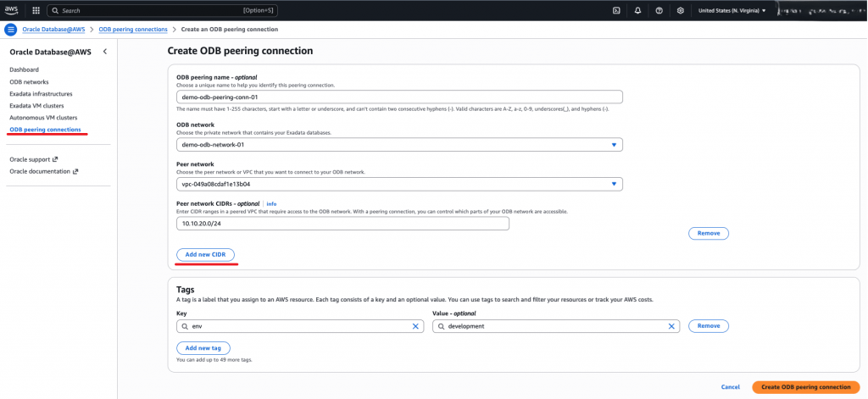Click the AWS logo home icon
Image resolution: width=868 pixels, height=399 pixels.
pos(12,10)
